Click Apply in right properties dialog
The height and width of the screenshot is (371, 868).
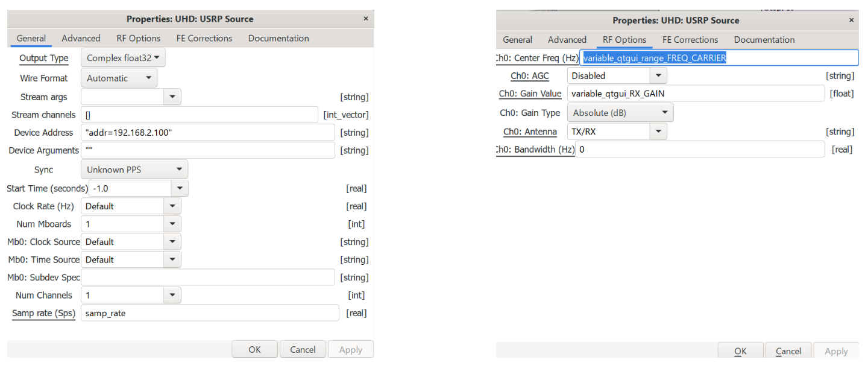click(x=837, y=351)
